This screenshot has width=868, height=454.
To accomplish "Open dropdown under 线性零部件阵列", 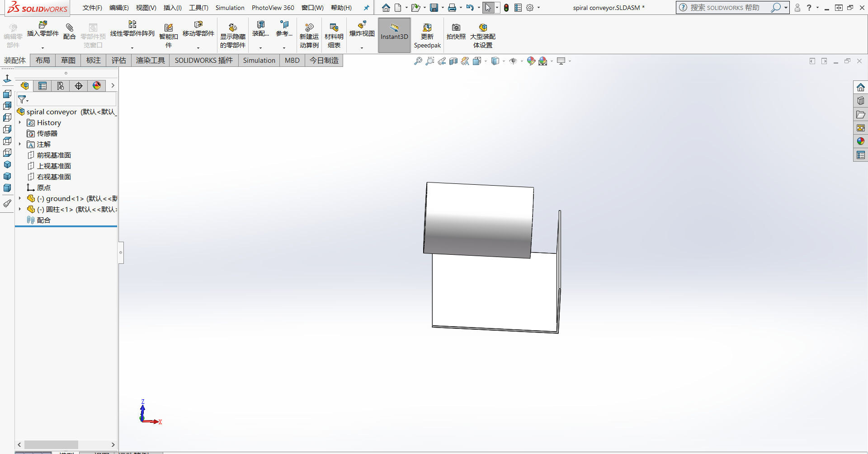I will point(132,48).
